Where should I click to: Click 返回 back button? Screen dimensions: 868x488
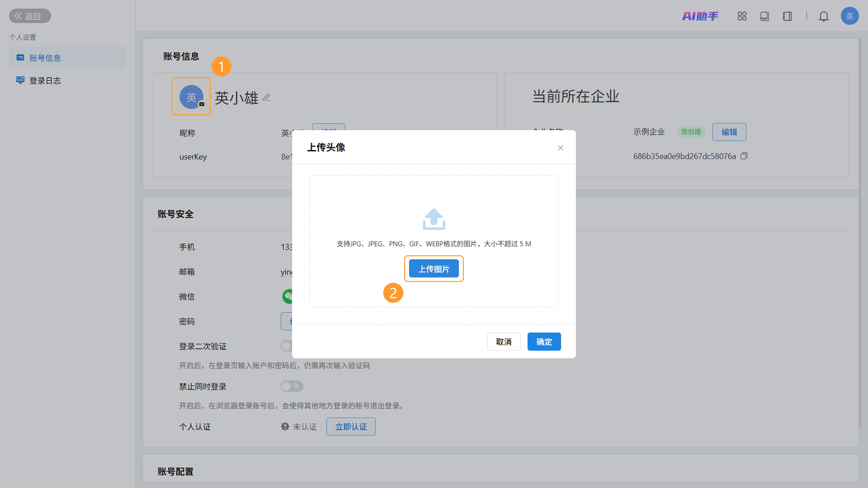(x=30, y=16)
